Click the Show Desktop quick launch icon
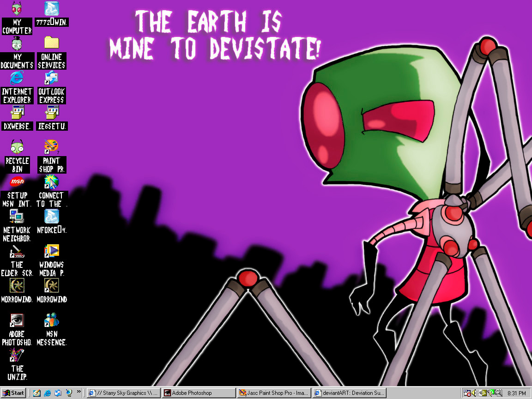The height and width of the screenshot is (399, 532). [x=36, y=393]
